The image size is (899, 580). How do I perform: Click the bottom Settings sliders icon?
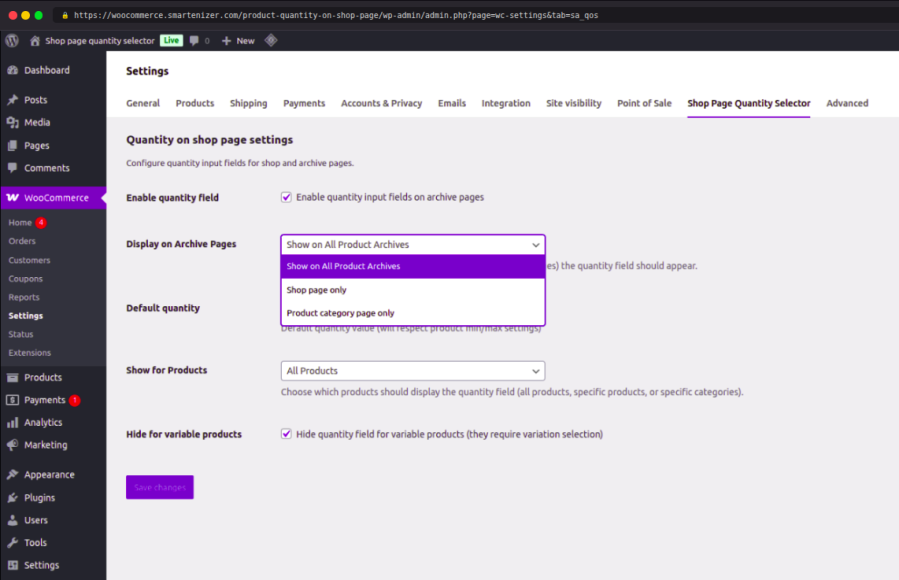click(13, 565)
